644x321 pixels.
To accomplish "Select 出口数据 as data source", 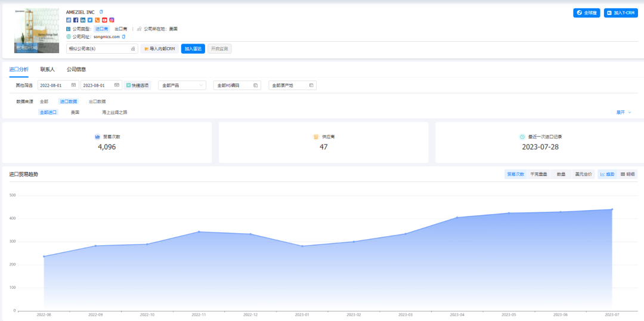I will (x=97, y=101).
